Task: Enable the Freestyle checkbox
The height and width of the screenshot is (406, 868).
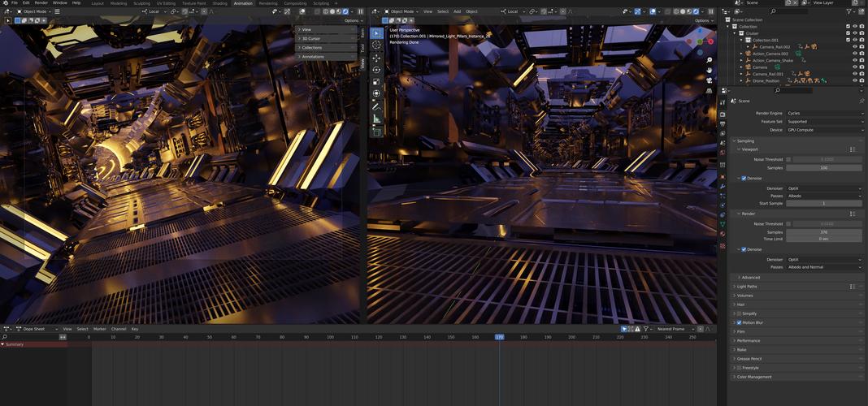Action: 739,368
